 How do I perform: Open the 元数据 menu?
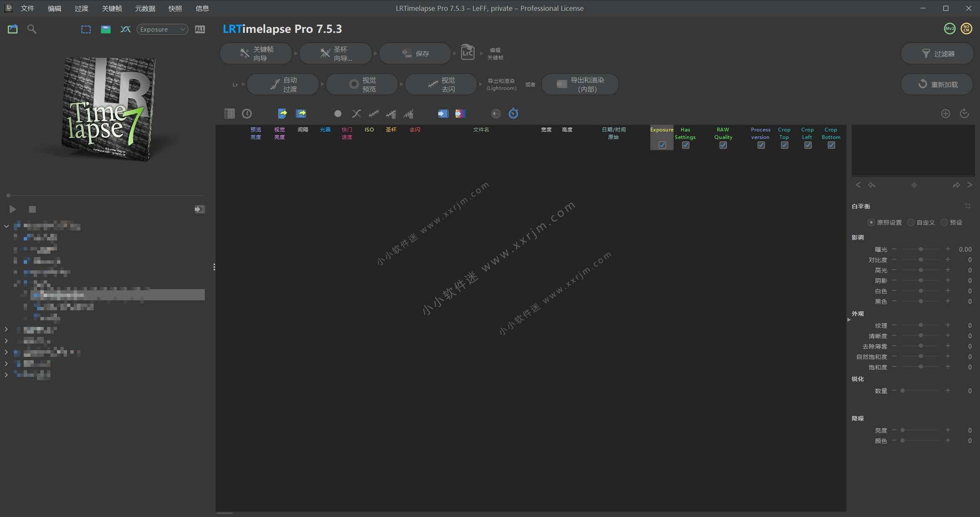point(145,8)
